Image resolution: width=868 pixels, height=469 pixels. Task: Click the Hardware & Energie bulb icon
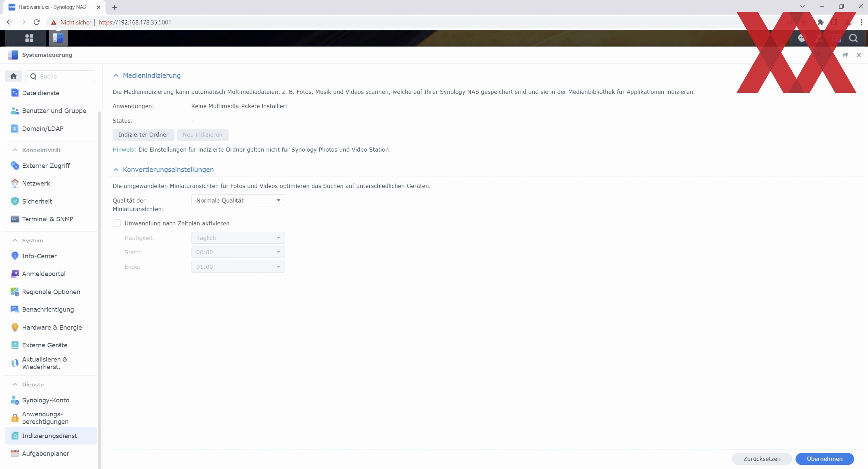(15, 327)
